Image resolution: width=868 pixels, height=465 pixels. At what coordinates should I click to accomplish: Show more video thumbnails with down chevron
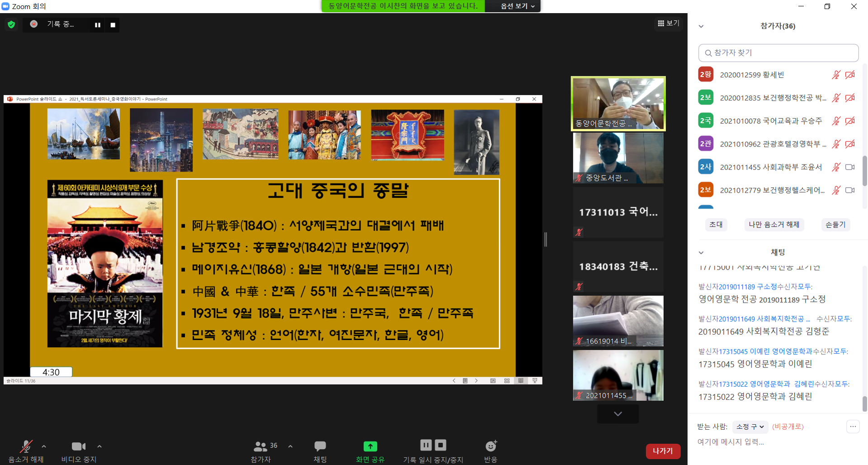click(618, 414)
